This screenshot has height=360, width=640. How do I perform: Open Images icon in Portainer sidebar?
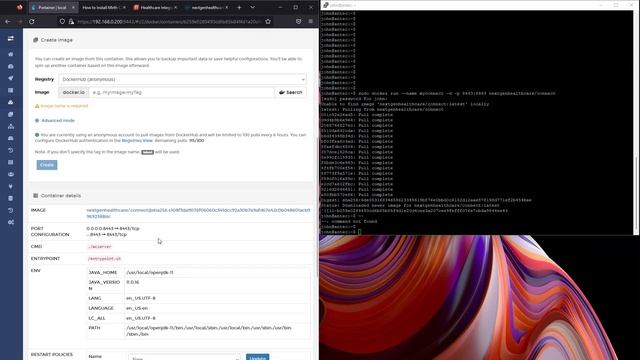(x=11, y=114)
